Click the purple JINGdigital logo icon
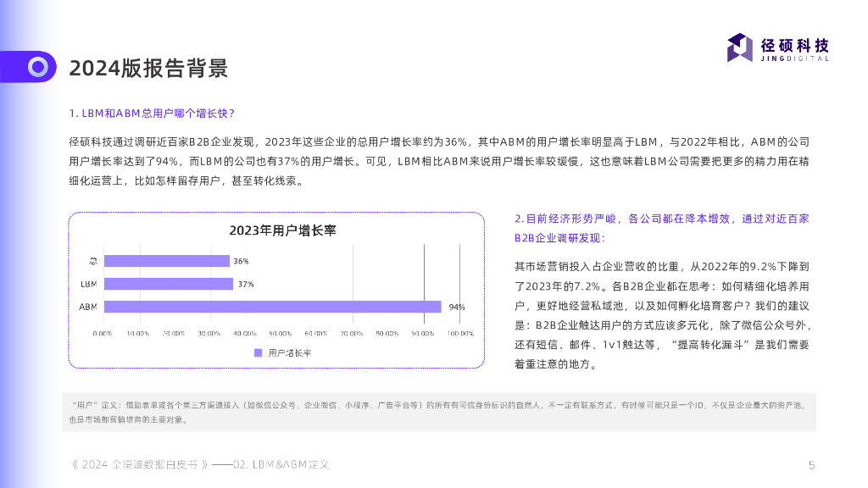 pyautogui.click(x=740, y=47)
